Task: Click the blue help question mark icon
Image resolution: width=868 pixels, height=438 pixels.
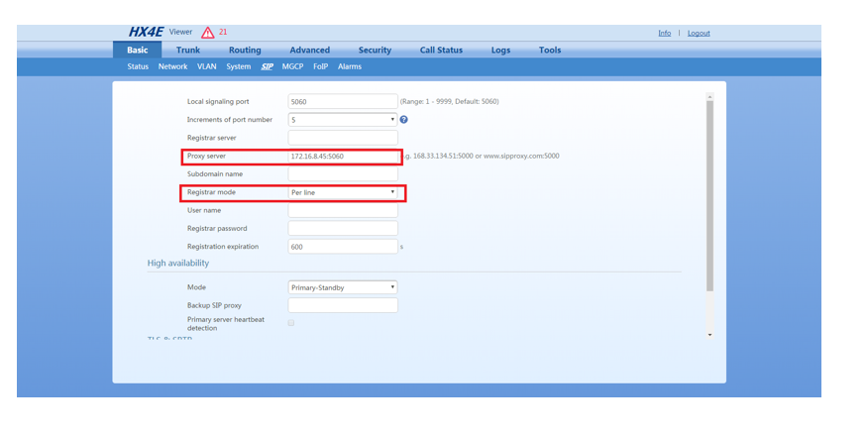Action: (x=404, y=120)
